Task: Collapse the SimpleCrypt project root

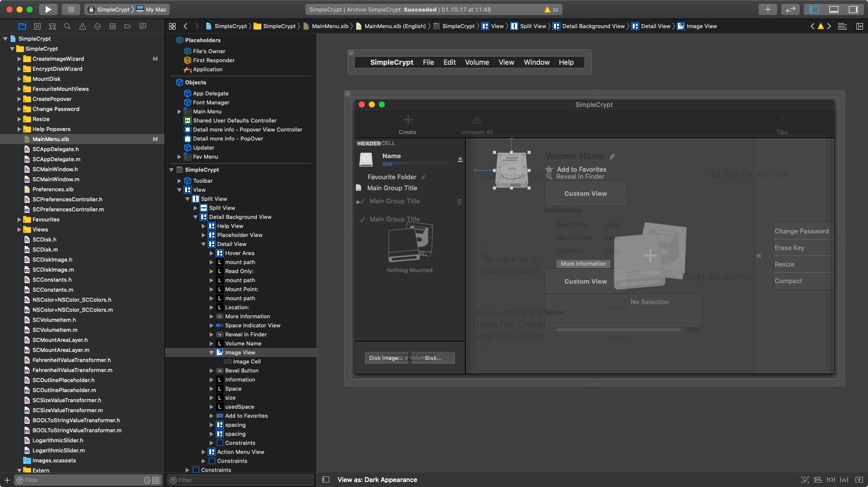Action: (6, 39)
